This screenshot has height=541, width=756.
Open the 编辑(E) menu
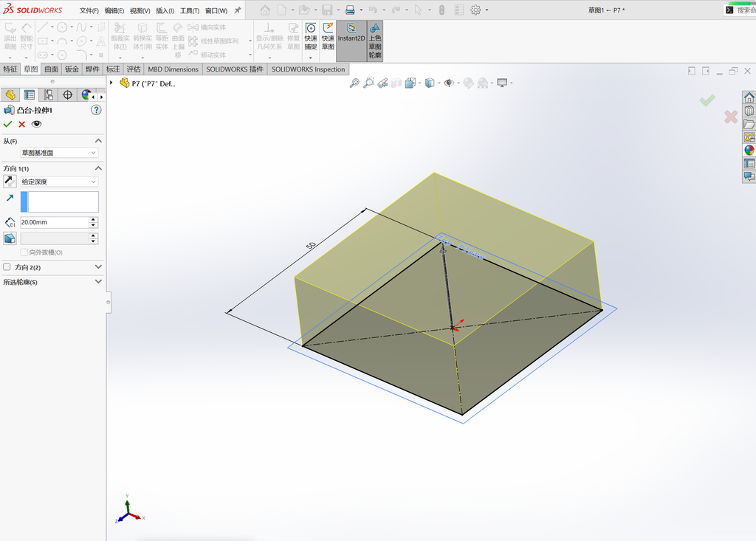pos(114,10)
